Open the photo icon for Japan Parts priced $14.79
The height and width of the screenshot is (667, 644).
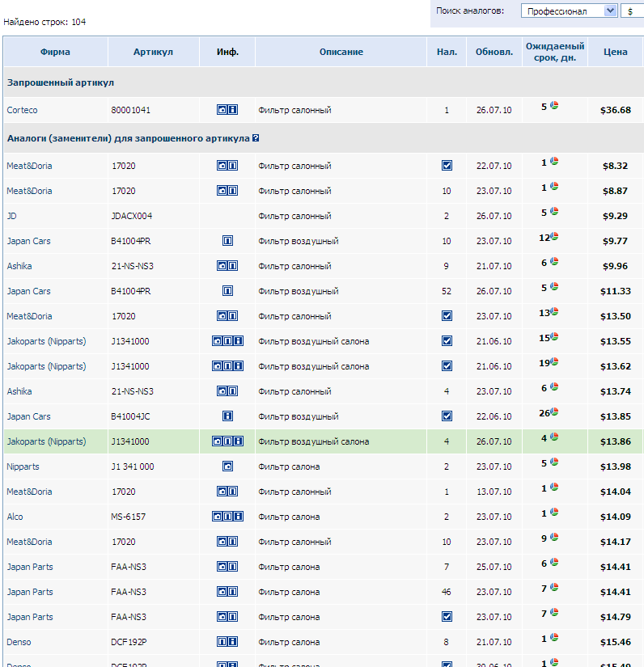point(222,617)
